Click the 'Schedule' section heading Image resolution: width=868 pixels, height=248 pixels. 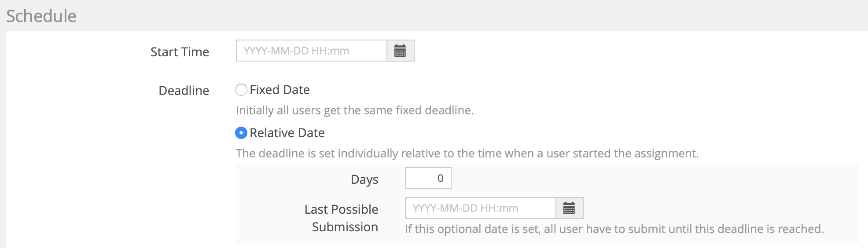tap(41, 16)
